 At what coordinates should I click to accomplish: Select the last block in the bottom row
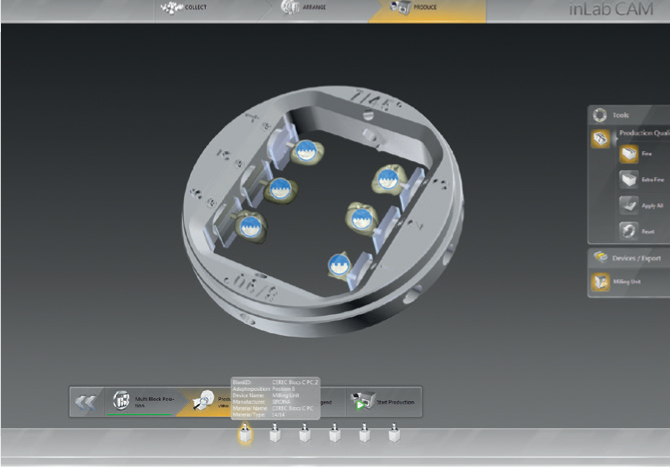click(x=393, y=434)
